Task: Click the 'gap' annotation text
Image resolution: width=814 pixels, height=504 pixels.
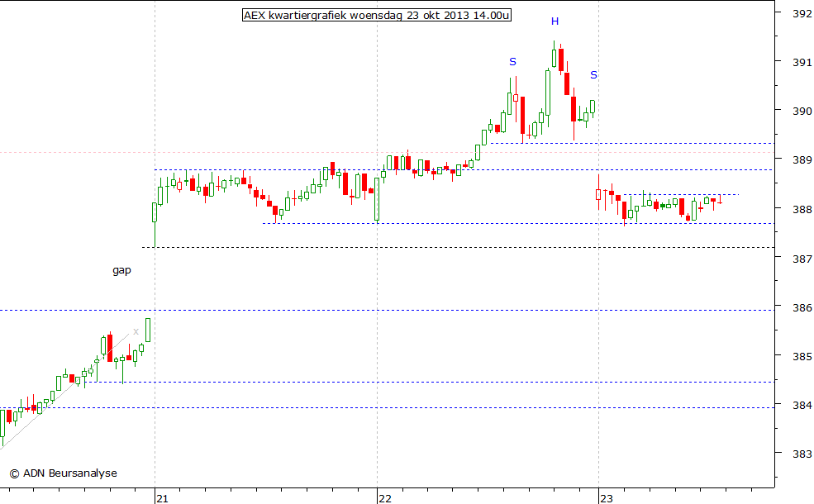Action: (121, 269)
